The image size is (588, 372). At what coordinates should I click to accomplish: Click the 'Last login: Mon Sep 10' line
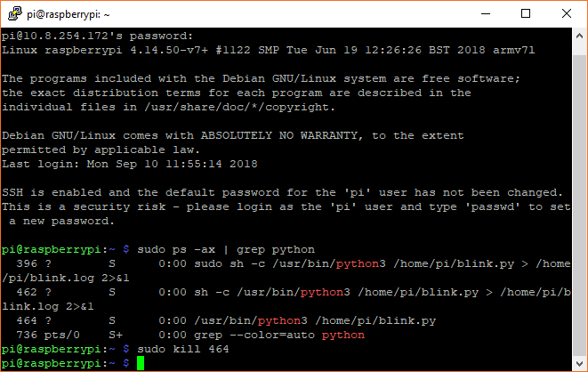(x=130, y=164)
